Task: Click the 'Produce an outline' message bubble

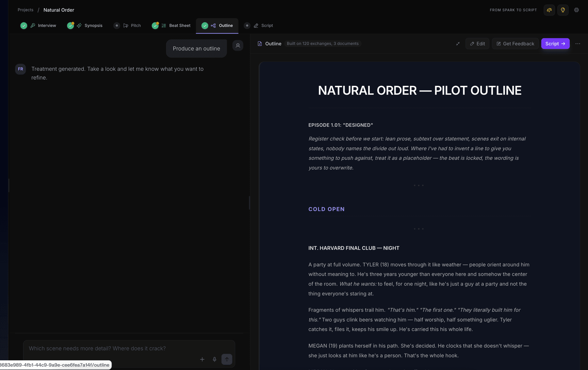Action: pyautogui.click(x=196, y=48)
